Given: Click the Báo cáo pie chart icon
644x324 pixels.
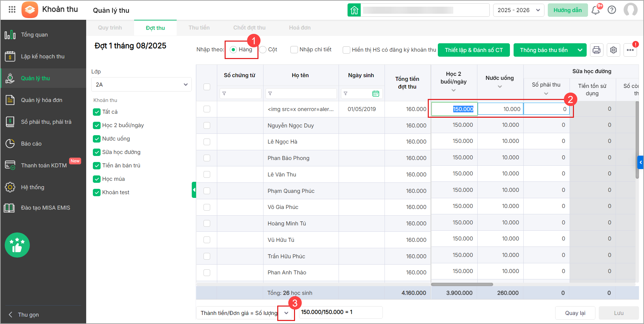Looking at the screenshot, I should (x=10, y=144).
